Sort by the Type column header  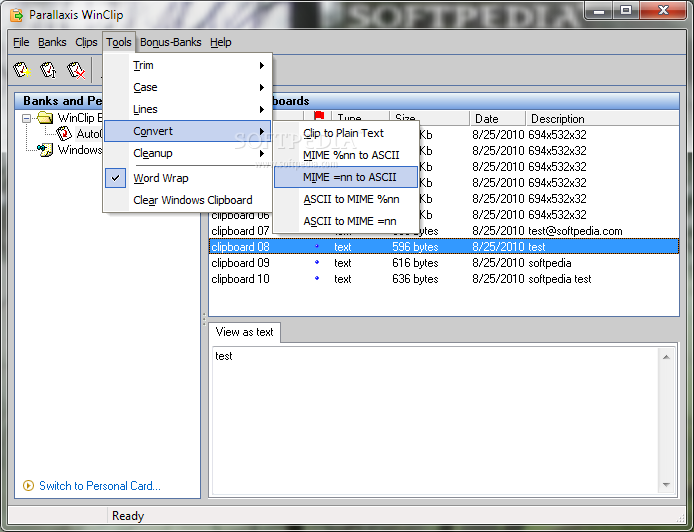(x=360, y=118)
